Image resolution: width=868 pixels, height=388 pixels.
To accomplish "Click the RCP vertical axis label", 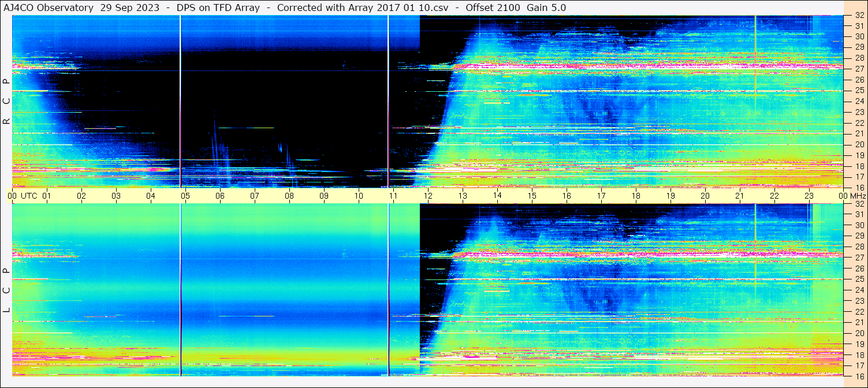I will click(x=6, y=101).
